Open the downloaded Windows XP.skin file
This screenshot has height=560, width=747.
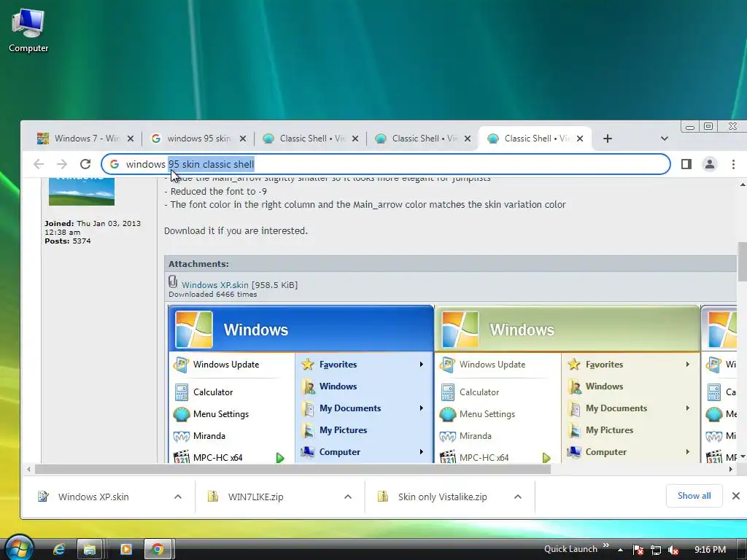[x=93, y=497]
